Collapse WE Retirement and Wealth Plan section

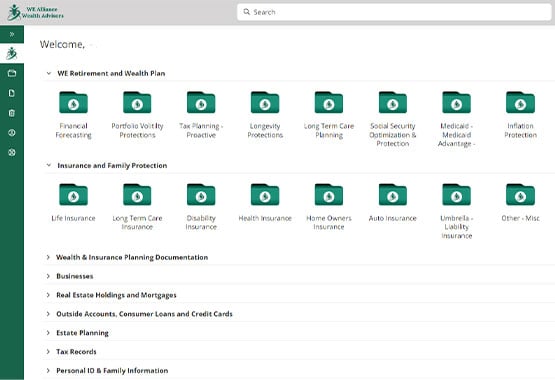pyautogui.click(x=48, y=73)
